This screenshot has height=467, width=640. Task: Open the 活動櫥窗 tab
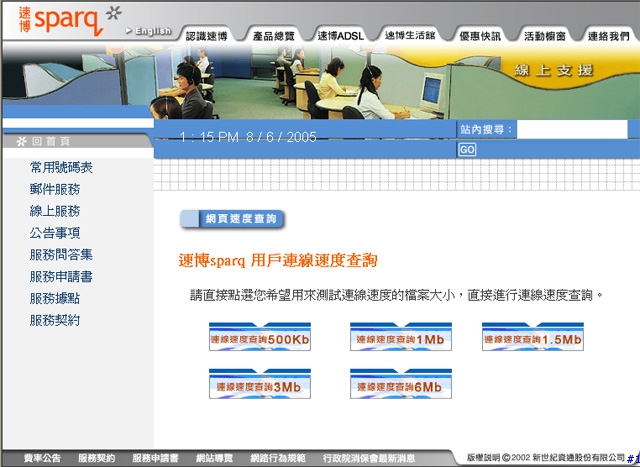point(544,36)
